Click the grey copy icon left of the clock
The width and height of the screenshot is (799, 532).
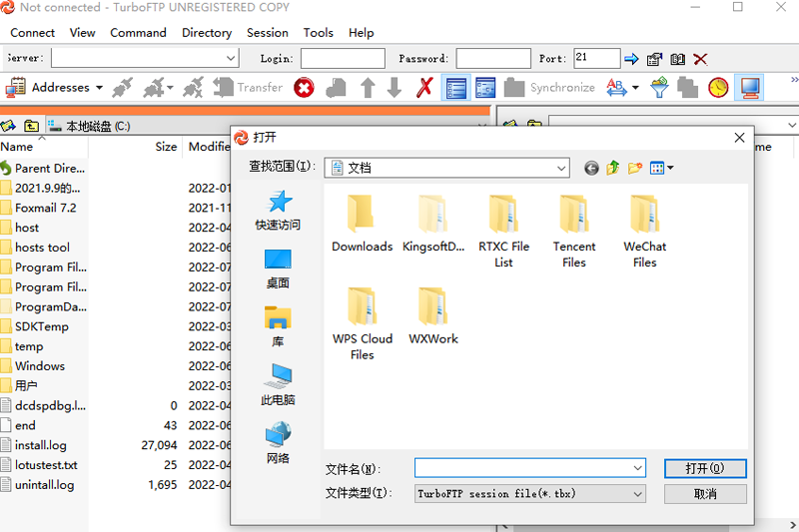click(687, 88)
